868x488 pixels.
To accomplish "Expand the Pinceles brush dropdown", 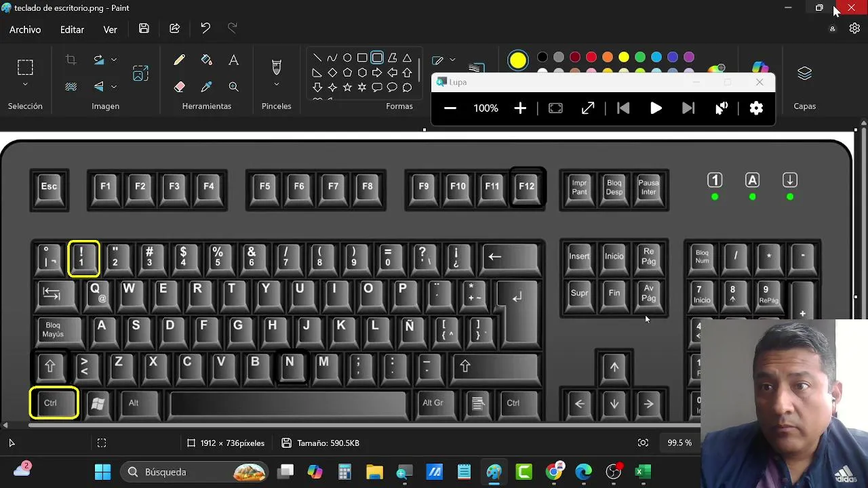I will (x=276, y=85).
